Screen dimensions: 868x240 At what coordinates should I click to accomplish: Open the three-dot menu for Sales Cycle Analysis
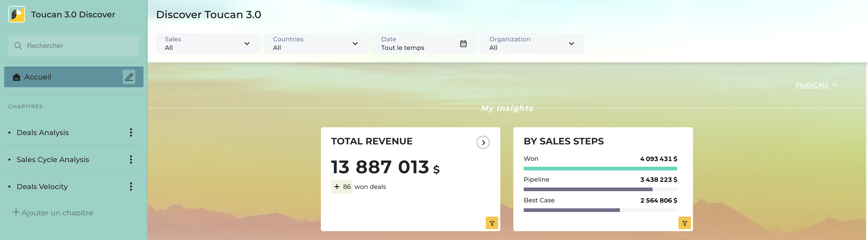(131, 159)
